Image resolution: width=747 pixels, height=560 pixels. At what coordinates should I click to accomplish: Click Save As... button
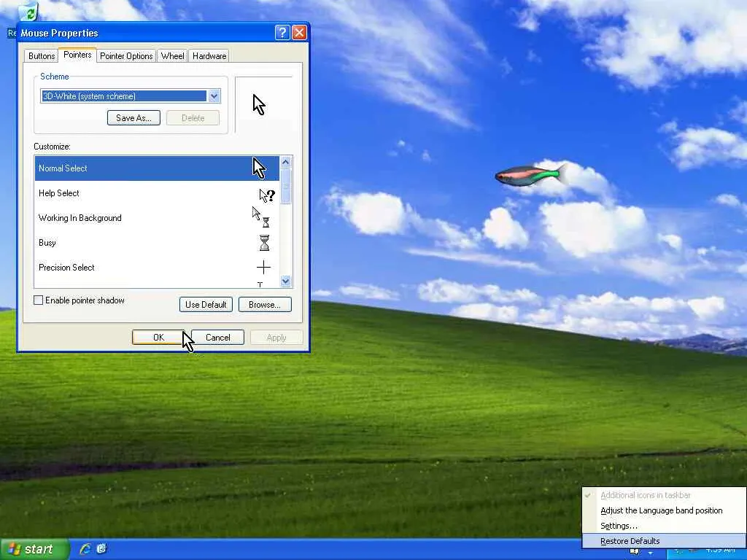click(x=134, y=117)
